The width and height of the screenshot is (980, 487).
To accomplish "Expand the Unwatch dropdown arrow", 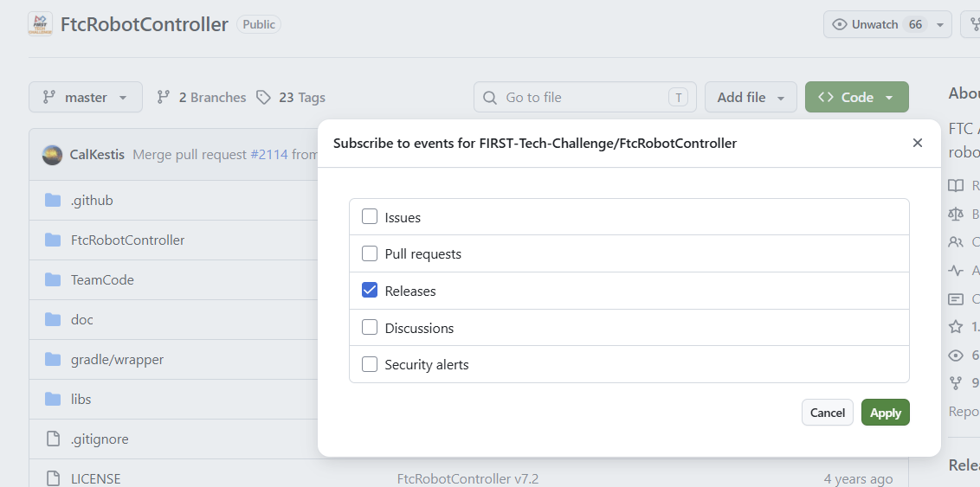I will pyautogui.click(x=940, y=25).
